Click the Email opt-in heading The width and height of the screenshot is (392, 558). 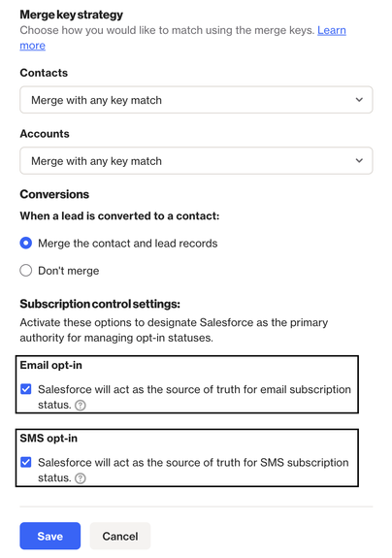click(50, 366)
